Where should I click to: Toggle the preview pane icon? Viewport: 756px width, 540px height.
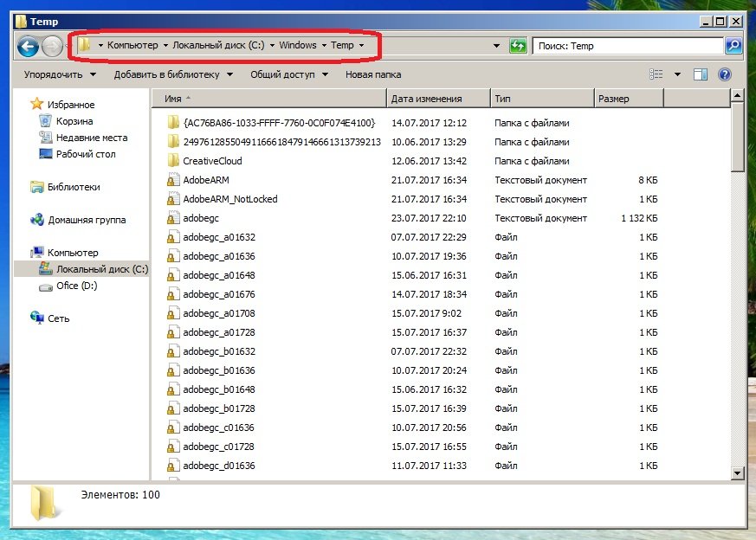(x=701, y=74)
